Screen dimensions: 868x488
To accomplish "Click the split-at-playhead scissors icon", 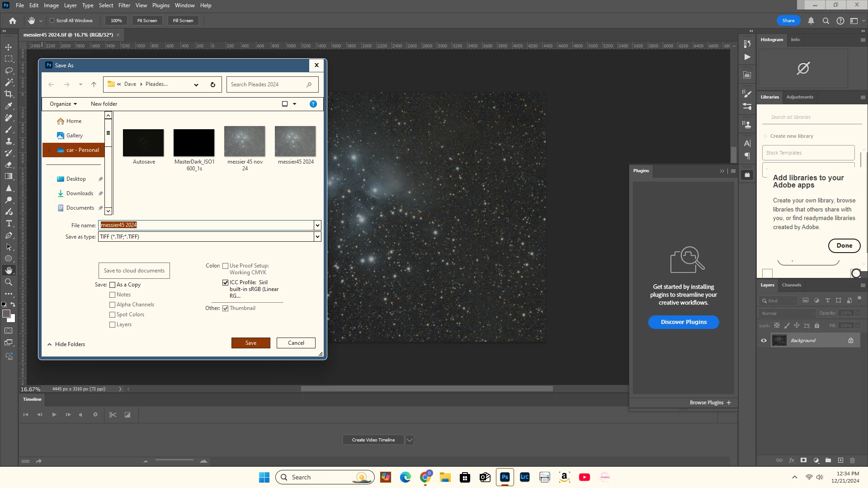I will (x=113, y=415).
